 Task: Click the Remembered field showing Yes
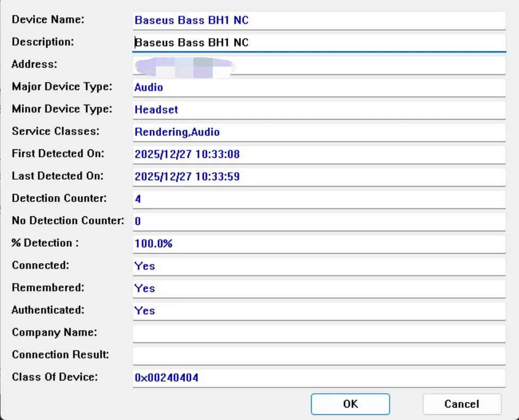319,289
